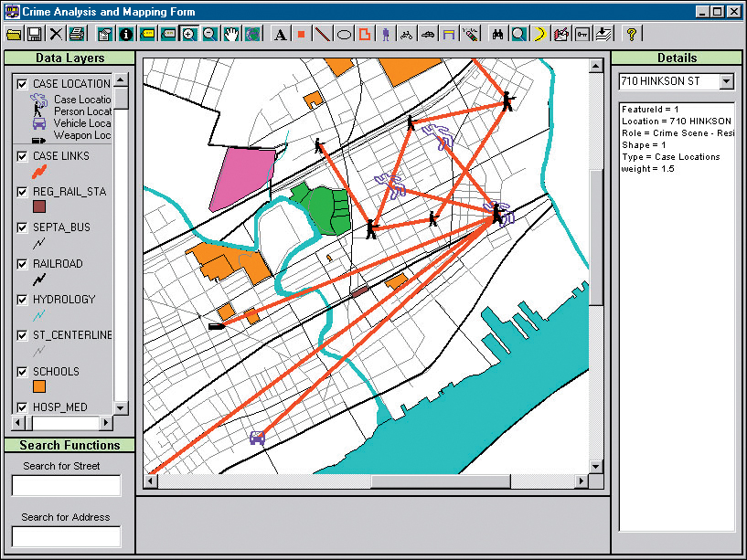The height and width of the screenshot is (560, 747).
Task: Click the notepad with pencil icon
Action: click(561, 35)
